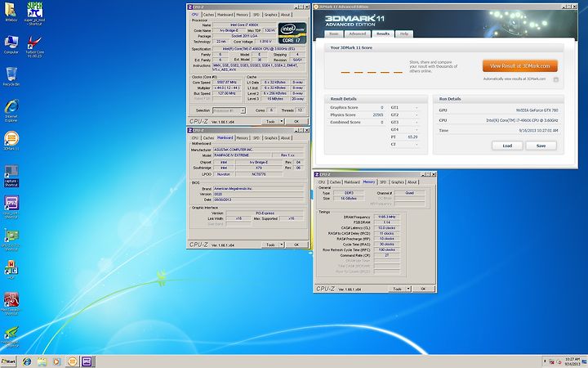Image resolution: width=588 pixels, height=368 pixels.
Task: Open Memory tab in the top CPU-Z window
Action: pyautogui.click(x=243, y=15)
